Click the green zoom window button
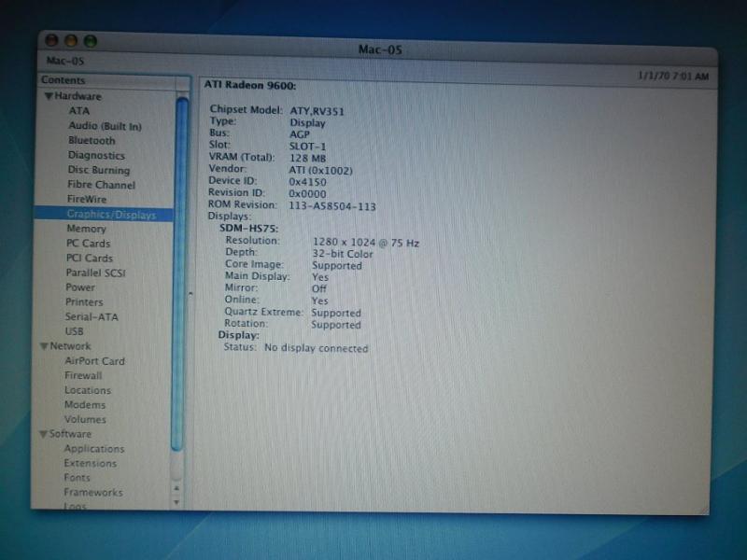The image size is (747, 560). click(91, 41)
